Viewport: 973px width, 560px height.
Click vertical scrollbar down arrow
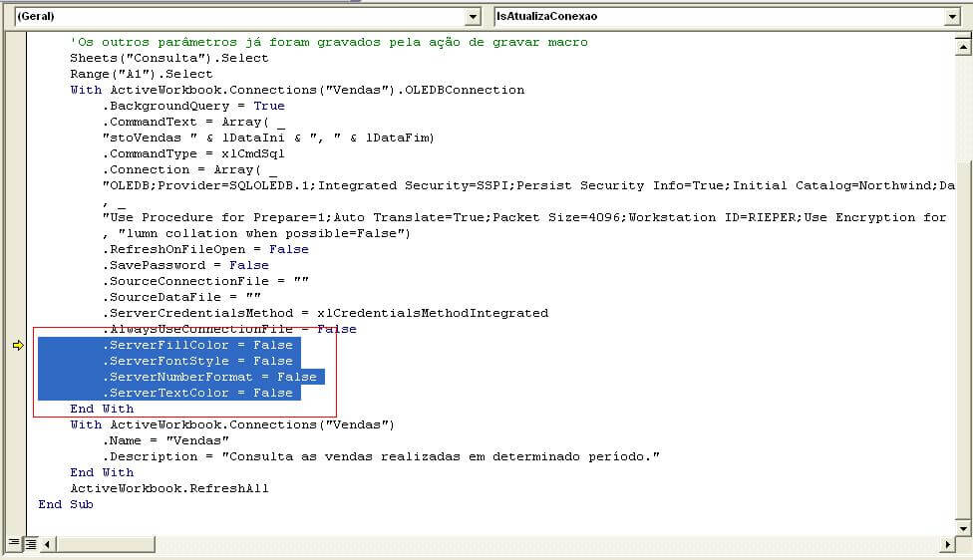(x=961, y=526)
